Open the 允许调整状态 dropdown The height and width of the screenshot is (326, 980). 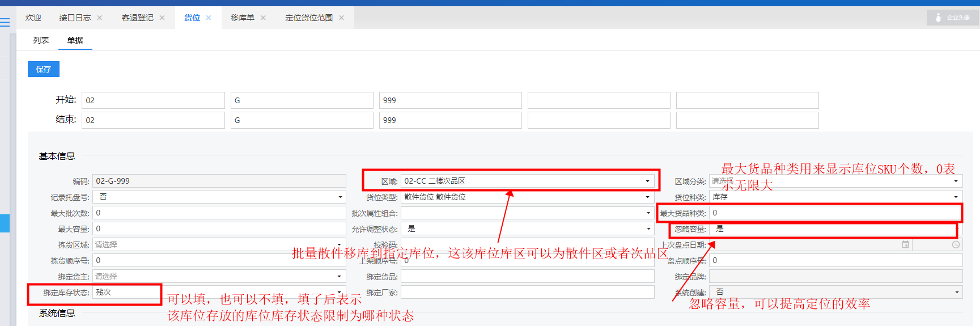click(648, 229)
